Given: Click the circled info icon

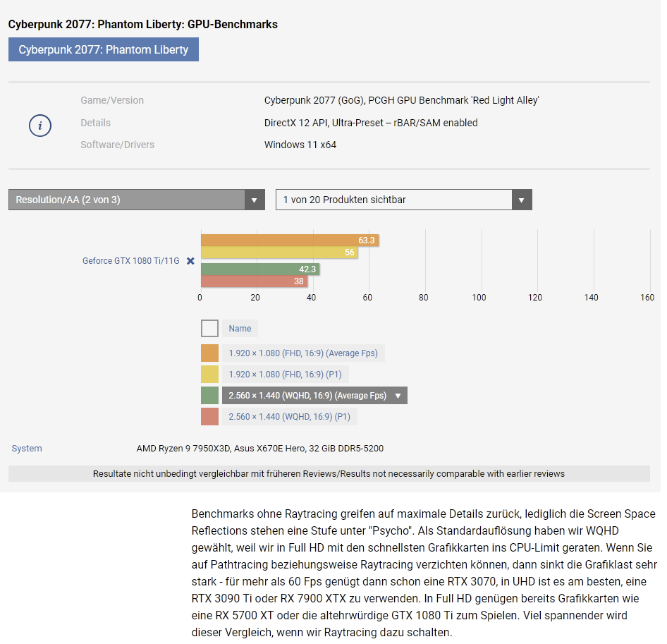Looking at the screenshot, I should pyautogui.click(x=40, y=126).
